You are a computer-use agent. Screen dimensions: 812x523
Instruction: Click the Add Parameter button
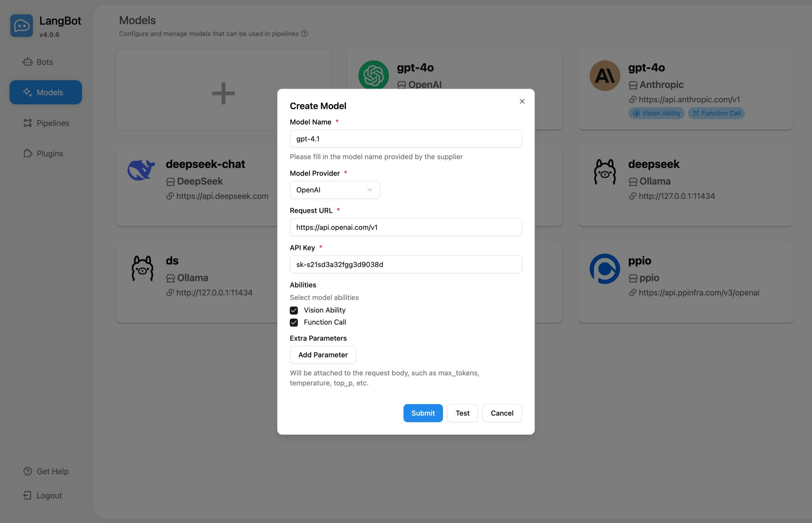point(323,355)
